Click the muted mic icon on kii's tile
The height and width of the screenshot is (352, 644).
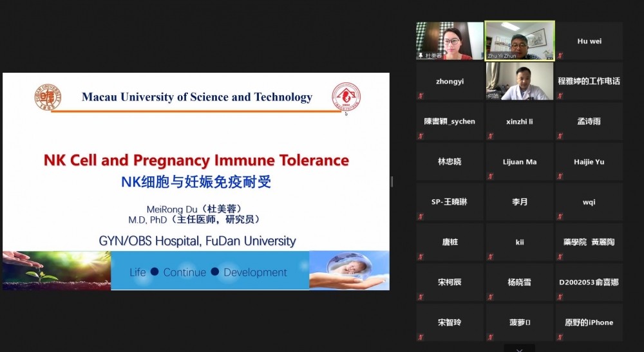(x=490, y=256)
